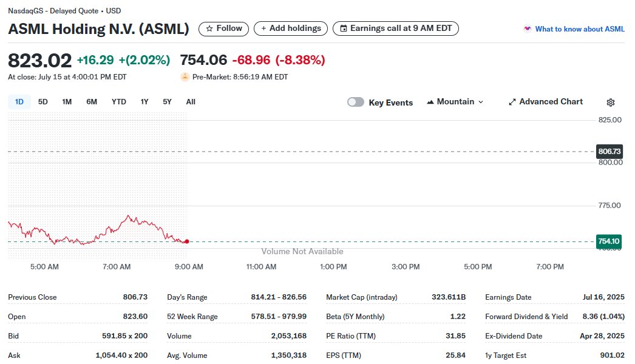Click Earnings call at 9 AM EDT button
635x364 pixels.
(396, 29)
